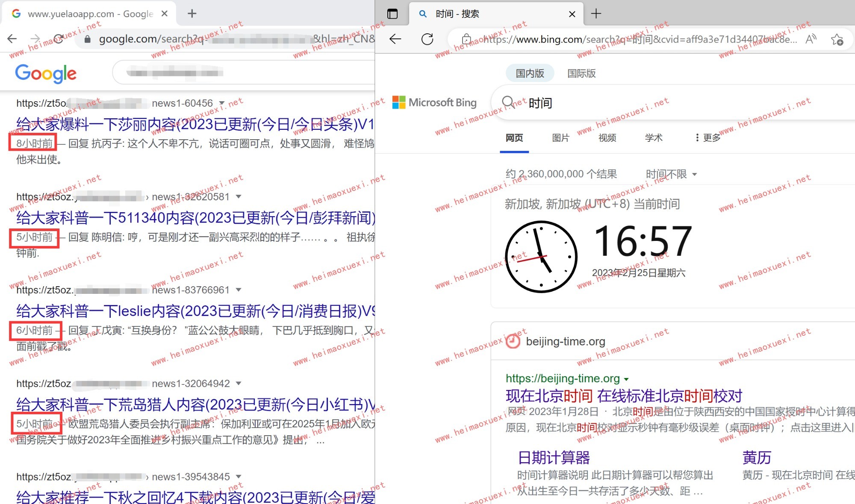855x504 pixels.
Task: Click the Read Aloud icon
Action: pyautogui.click(x=811, y=39)
